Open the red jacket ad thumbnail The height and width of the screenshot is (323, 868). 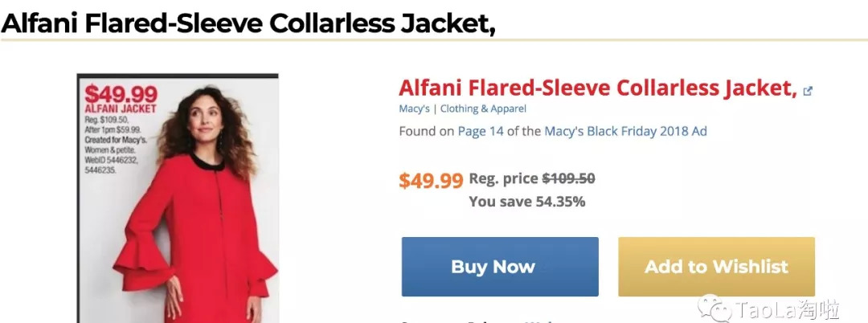(177, 198)
